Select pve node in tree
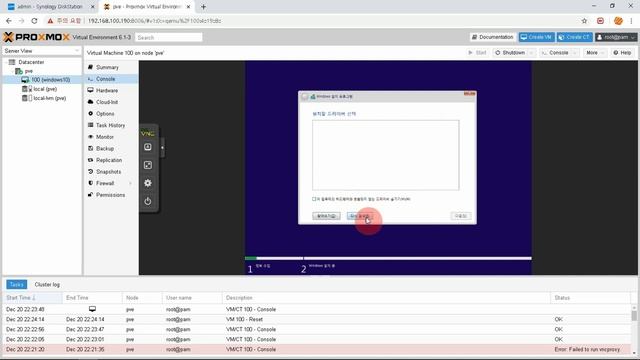The height and width of the screenshot is (360, 640). tap(29, 71)
